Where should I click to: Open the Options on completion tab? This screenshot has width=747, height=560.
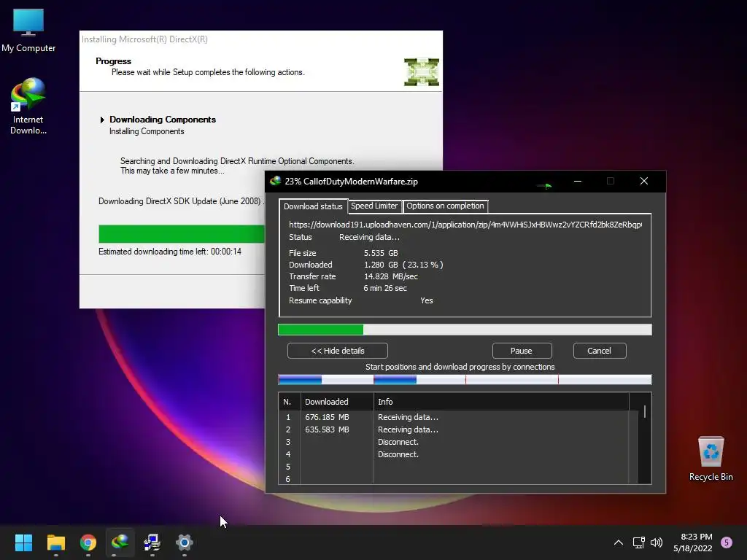point(445,206)
